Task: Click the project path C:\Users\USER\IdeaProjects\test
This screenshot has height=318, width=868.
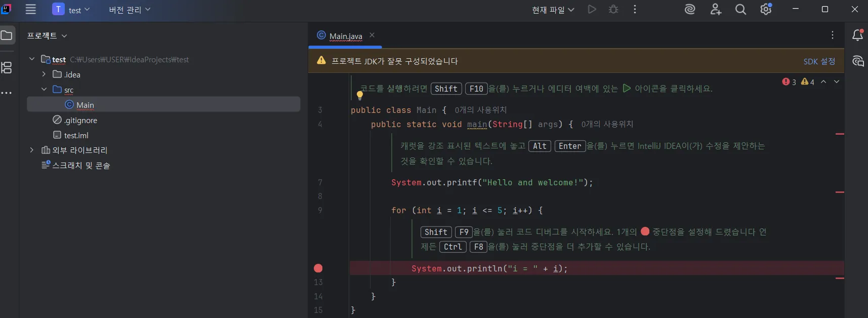Action: click(x=129, y=59)
